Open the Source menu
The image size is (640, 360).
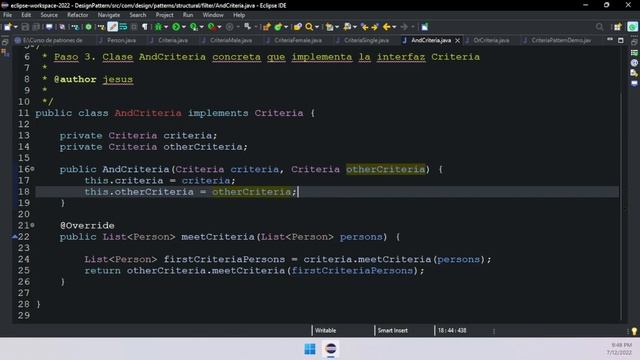click(49, 15)
